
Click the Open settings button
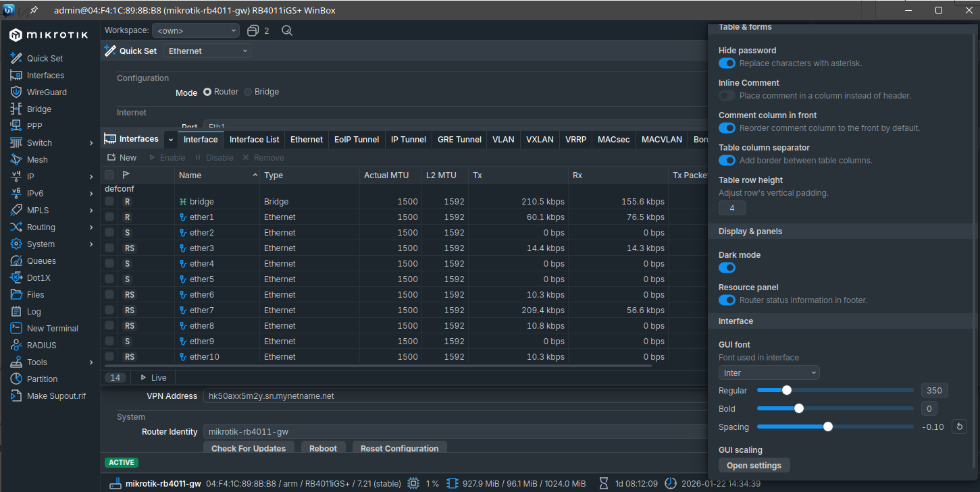tap(754, 465)
